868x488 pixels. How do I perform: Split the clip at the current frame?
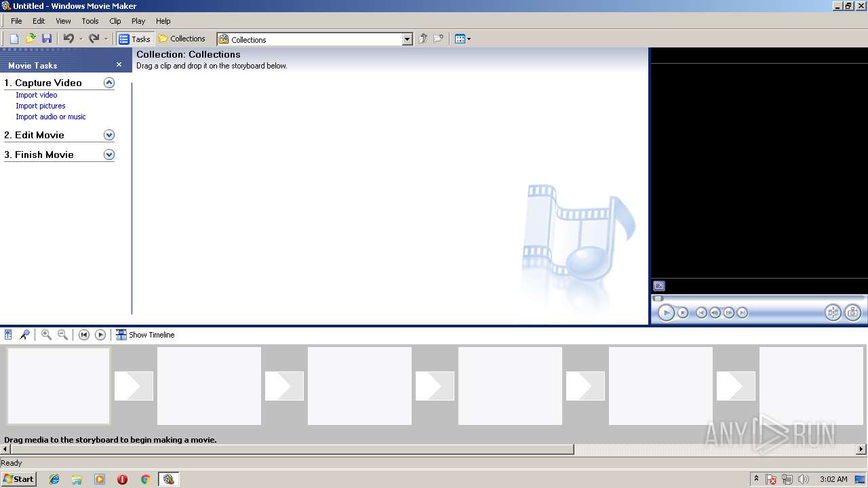833,312
